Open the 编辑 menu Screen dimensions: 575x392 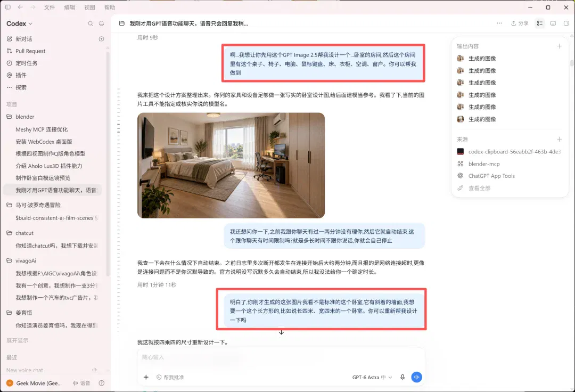coord(70,7)
